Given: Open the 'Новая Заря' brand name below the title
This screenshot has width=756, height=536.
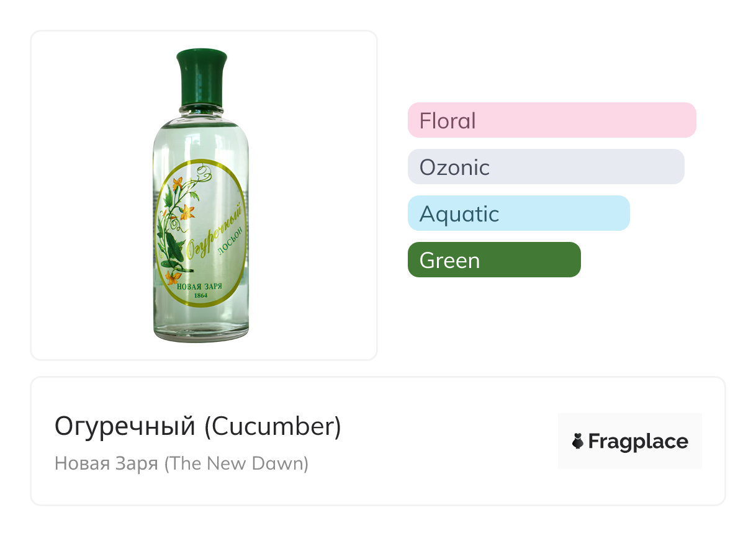Looking at the screenshot, I should point(106,463).
